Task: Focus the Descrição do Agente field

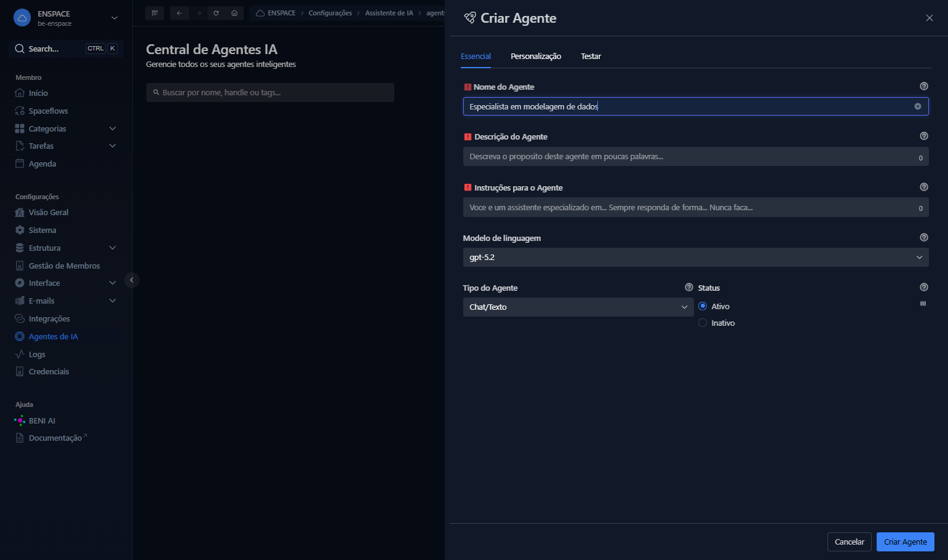Action: coord(695,157)
